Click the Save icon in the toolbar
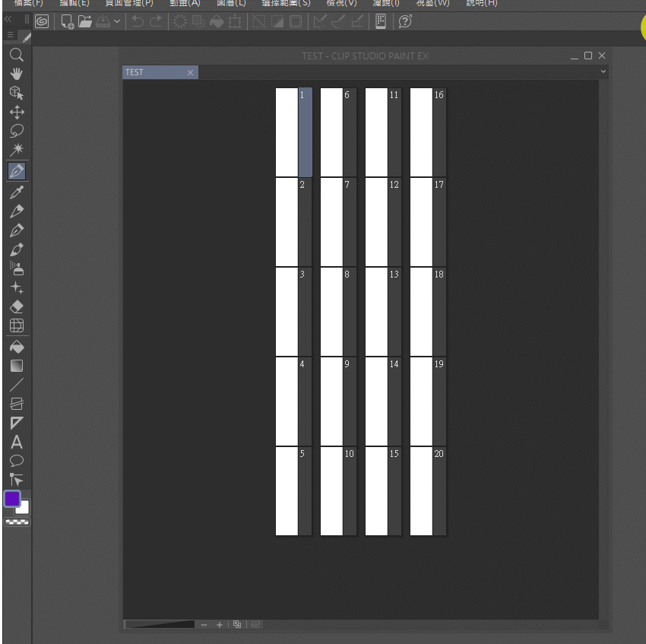Screen dimensions: 646x644 click(x=103, y=21)
